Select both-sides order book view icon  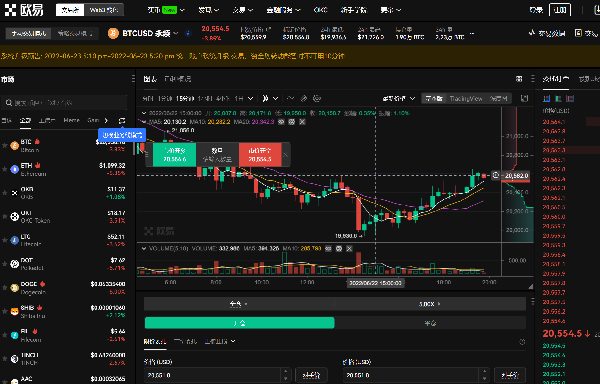coord(547,99)
